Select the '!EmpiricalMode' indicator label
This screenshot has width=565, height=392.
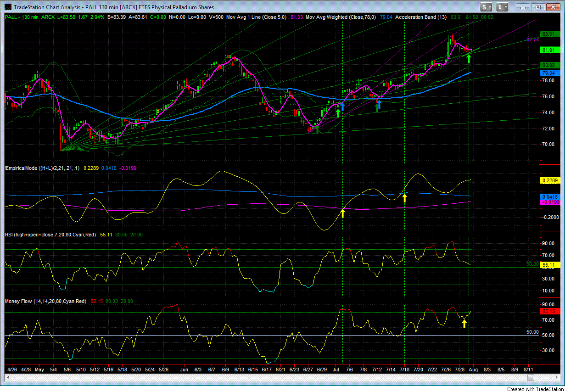(42, 168)
